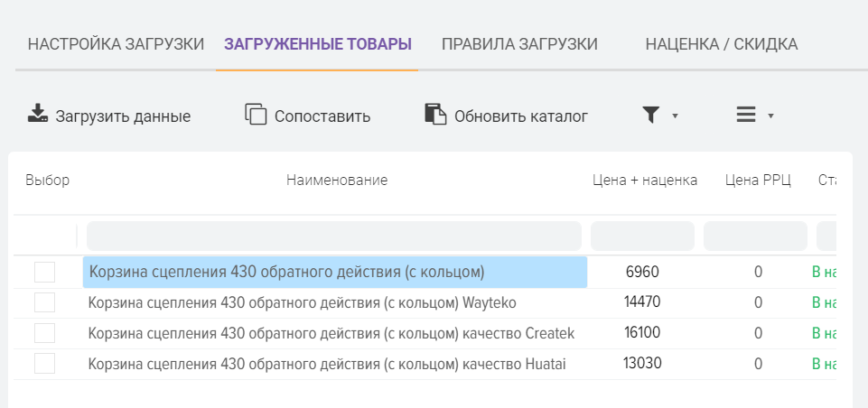
Task: Click the hamburger lines menu icon
Action: point(745,115)
